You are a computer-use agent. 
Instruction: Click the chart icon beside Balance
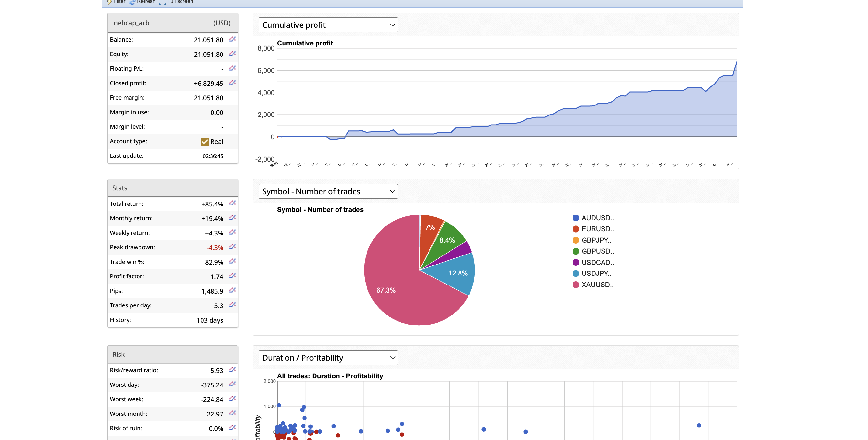[x=232, y=39]
